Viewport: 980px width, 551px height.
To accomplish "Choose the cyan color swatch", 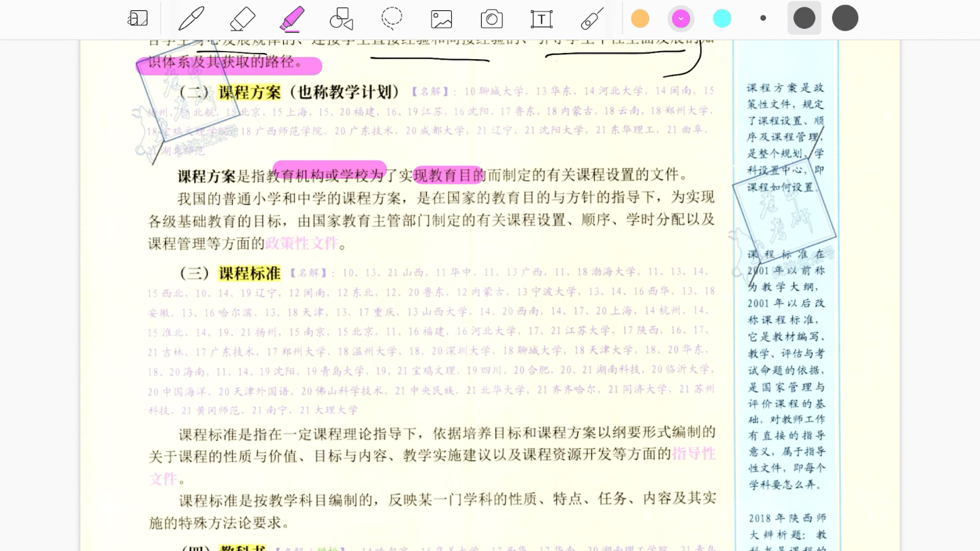I will pyautogui.click(x=722, y=18).
